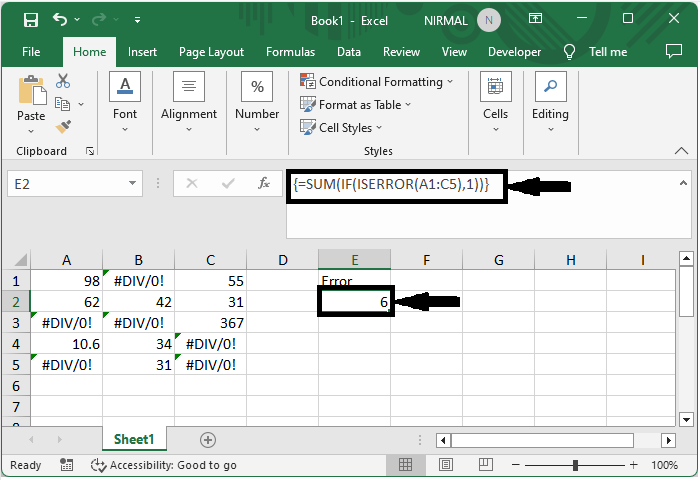Click the Format Painter brush icon
The height and width of the screenshot is (480, 700).
pos(63,127)
